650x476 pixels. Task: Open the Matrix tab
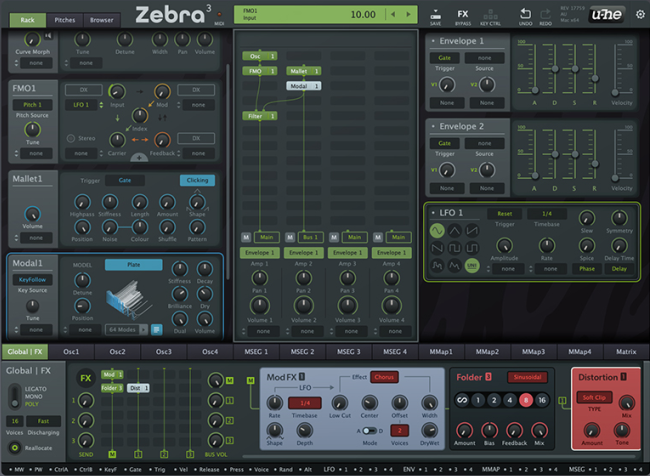(x=626, y=352)
